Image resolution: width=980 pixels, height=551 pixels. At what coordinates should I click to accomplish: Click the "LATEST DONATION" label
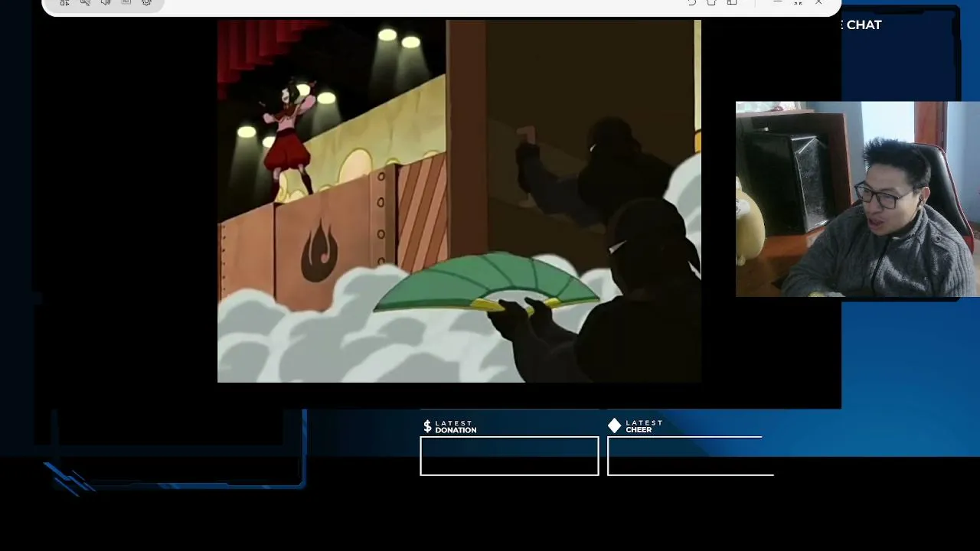click(456, 426)
